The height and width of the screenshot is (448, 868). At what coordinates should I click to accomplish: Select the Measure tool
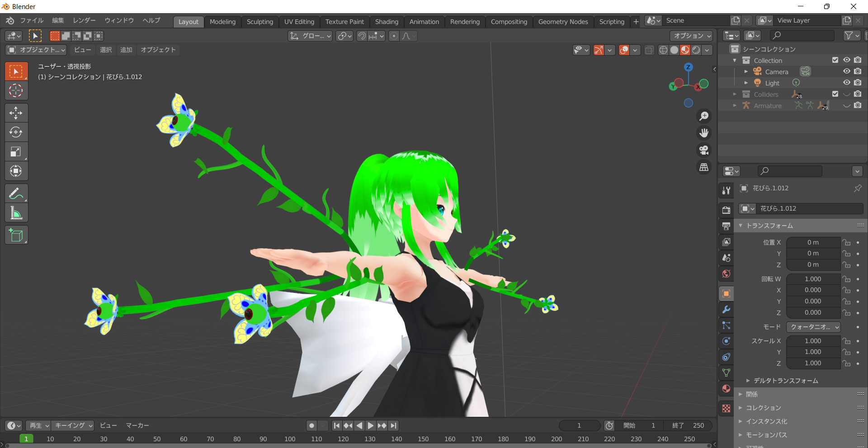16,213
